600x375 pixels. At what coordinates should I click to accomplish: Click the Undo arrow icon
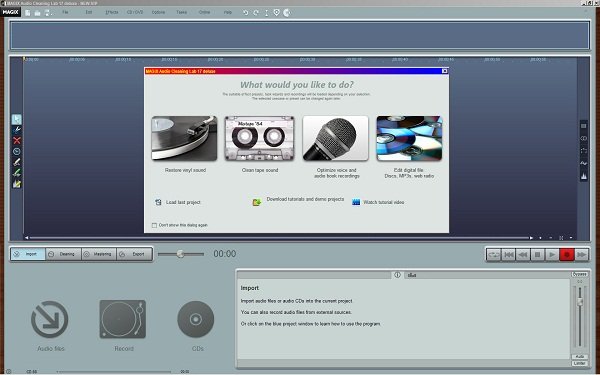click(x=246, y=13)
